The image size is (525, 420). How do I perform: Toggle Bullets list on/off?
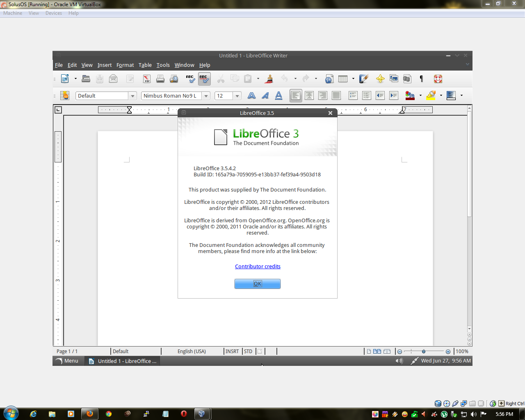(x=367, y=96)
